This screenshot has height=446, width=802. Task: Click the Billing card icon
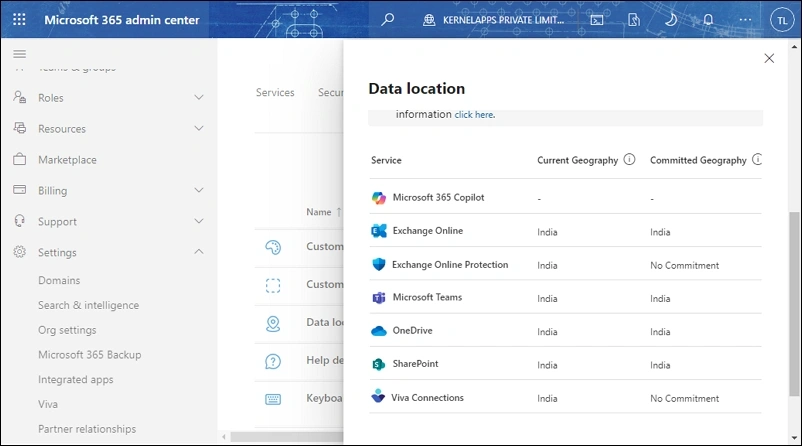19,190
